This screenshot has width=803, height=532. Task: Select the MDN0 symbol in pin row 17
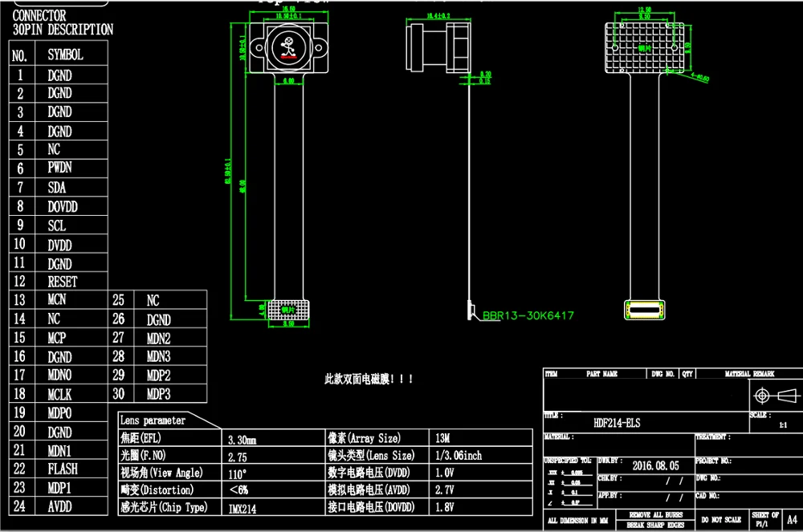tap(60, 375)
